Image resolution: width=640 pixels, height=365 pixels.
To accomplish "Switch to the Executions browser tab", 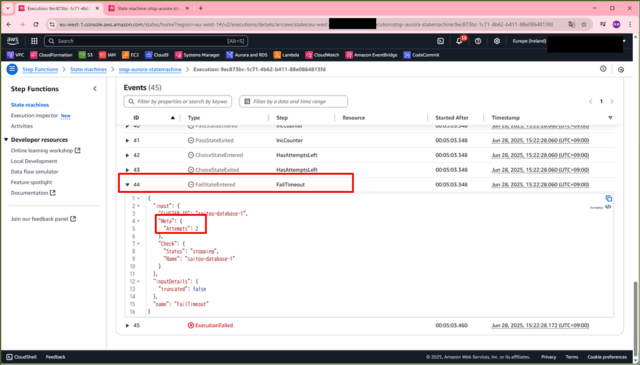I will point(60,8).
